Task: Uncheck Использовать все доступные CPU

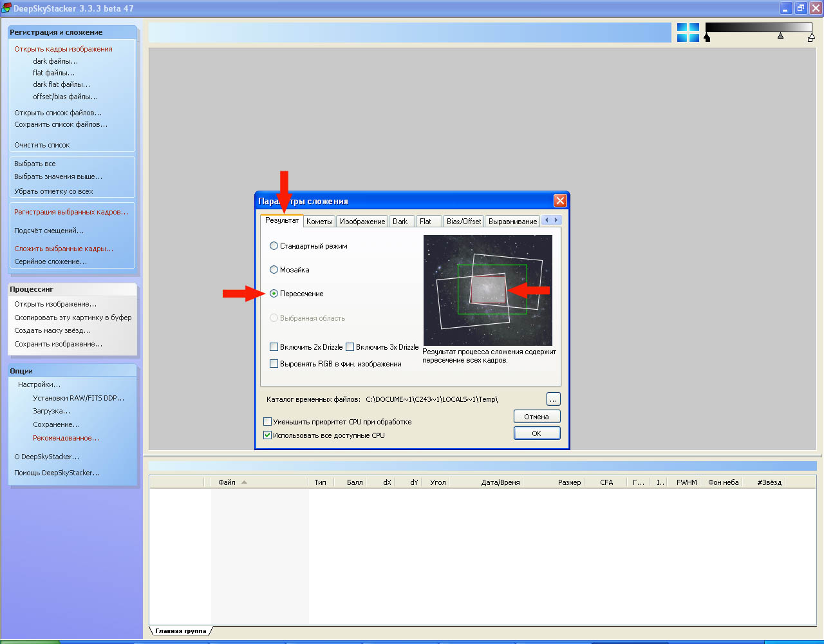Action: 267,435
